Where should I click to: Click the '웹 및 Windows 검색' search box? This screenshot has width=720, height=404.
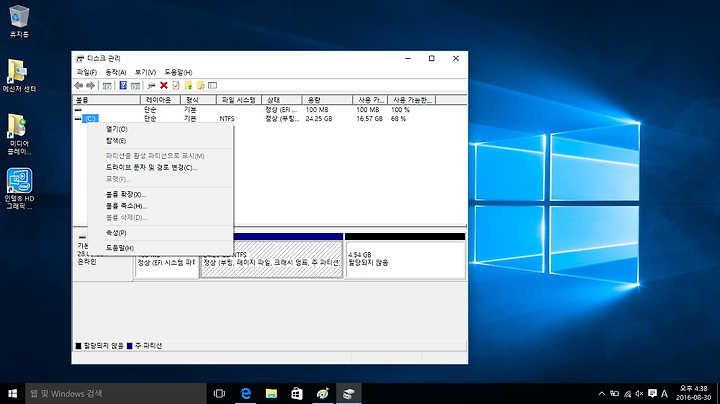[116, 393]
